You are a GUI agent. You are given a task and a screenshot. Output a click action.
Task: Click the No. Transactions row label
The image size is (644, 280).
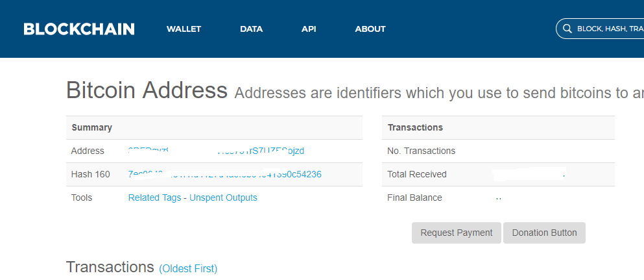pyautogui.click(x=421, y=151)
